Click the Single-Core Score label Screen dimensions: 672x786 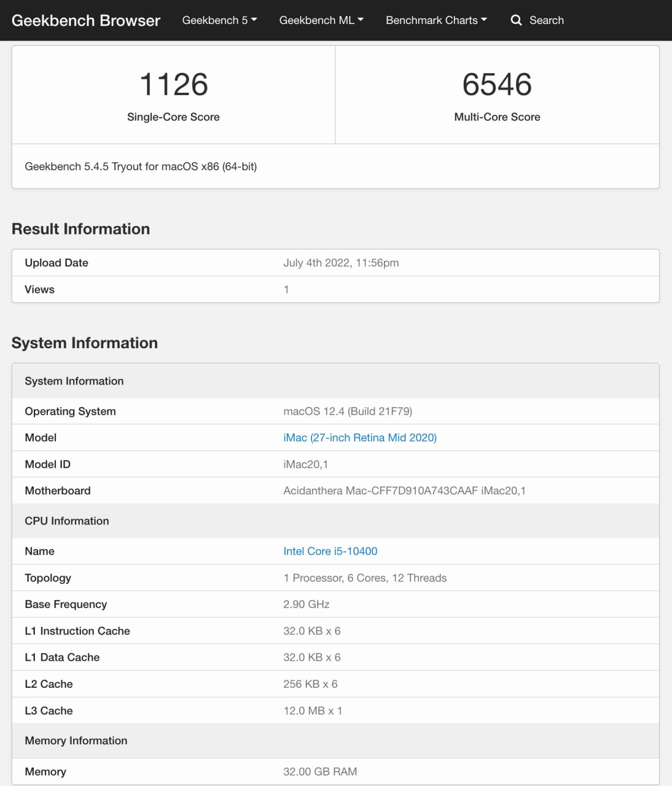(173, 117)
